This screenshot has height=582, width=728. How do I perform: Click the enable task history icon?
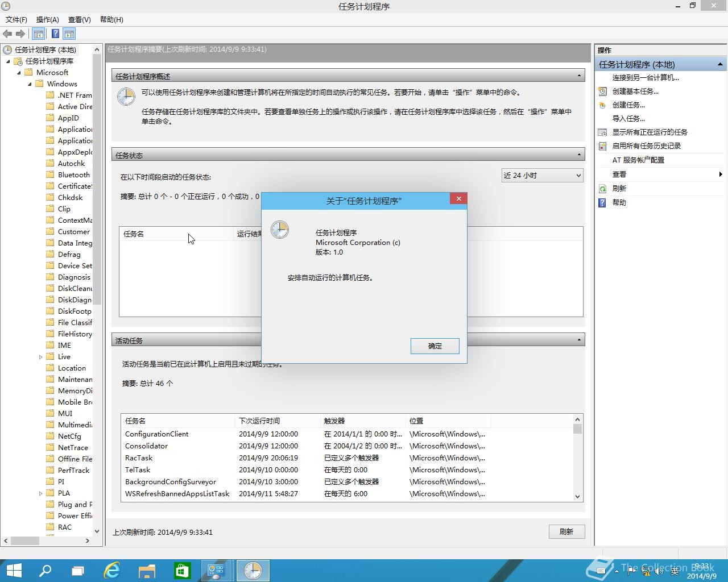click(x=602, y=145)
